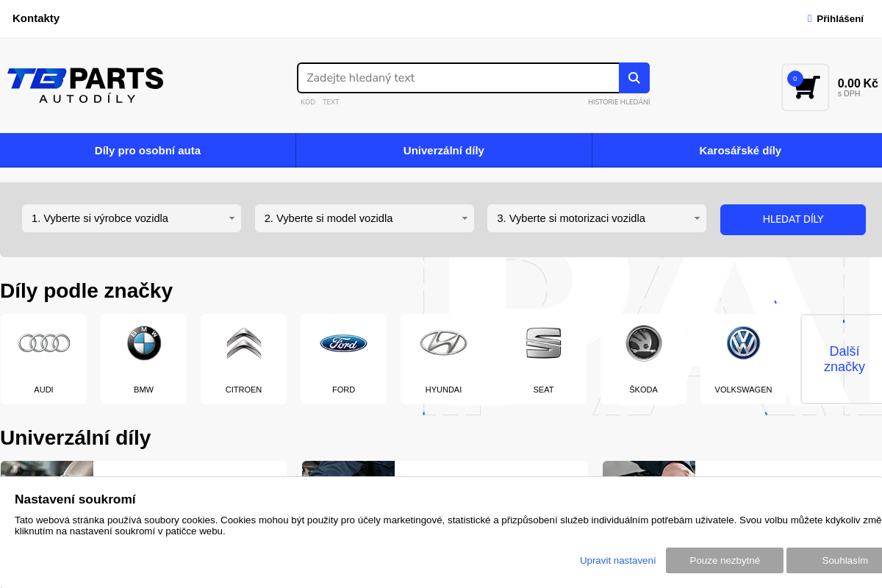
Task: Click the Univerzální díly section heading
Action: click(76, 438)
